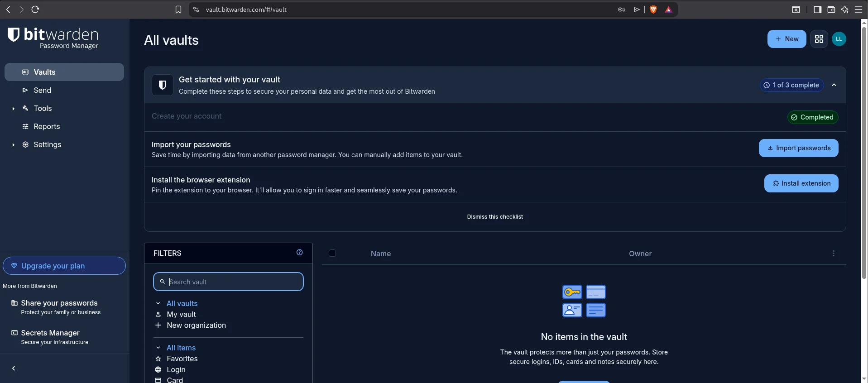This screenshot has height=383, width=868.
Task: Expand the Tools navigation group
Action: 14,109
